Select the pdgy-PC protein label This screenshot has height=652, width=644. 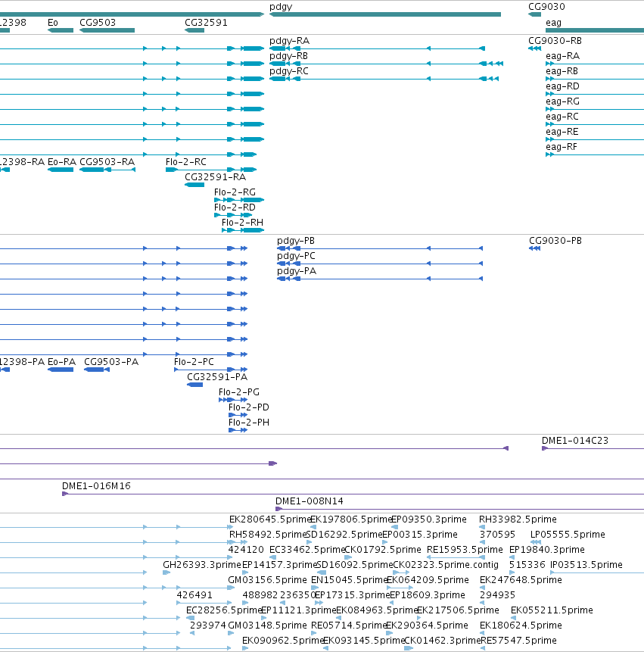296,256
